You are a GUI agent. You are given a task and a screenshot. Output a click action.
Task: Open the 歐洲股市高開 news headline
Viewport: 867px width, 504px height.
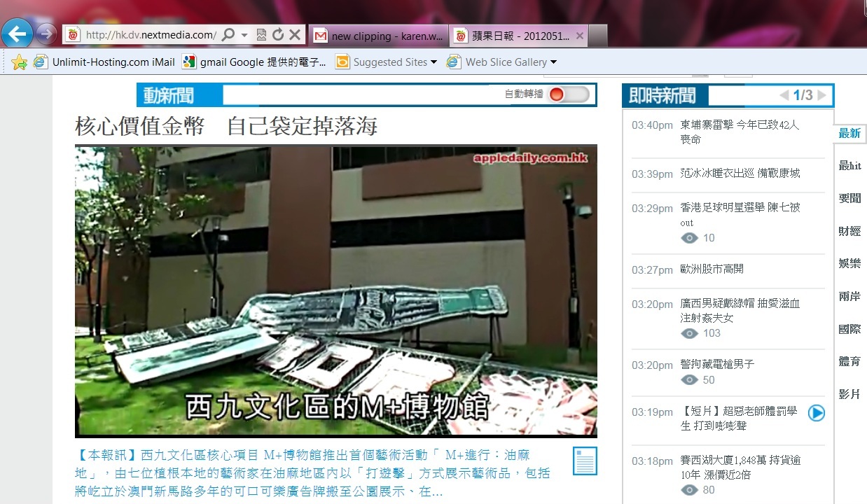[x=712, y=269]
